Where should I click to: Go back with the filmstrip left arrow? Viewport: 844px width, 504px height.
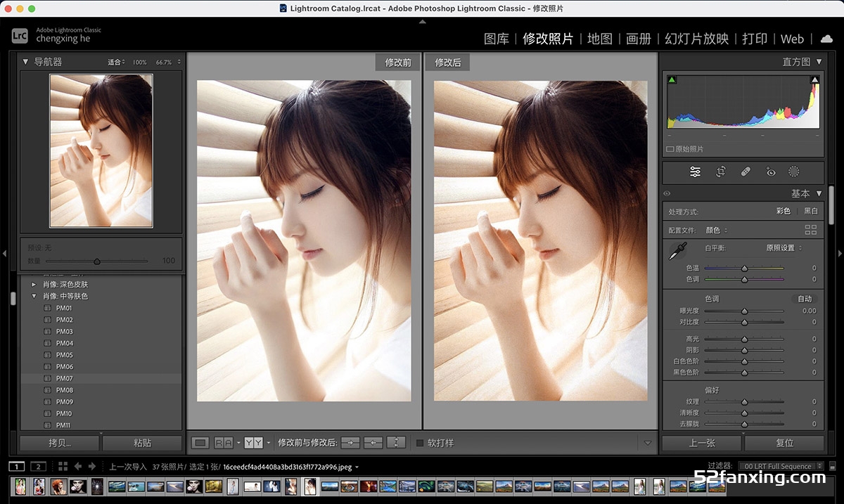78,466
